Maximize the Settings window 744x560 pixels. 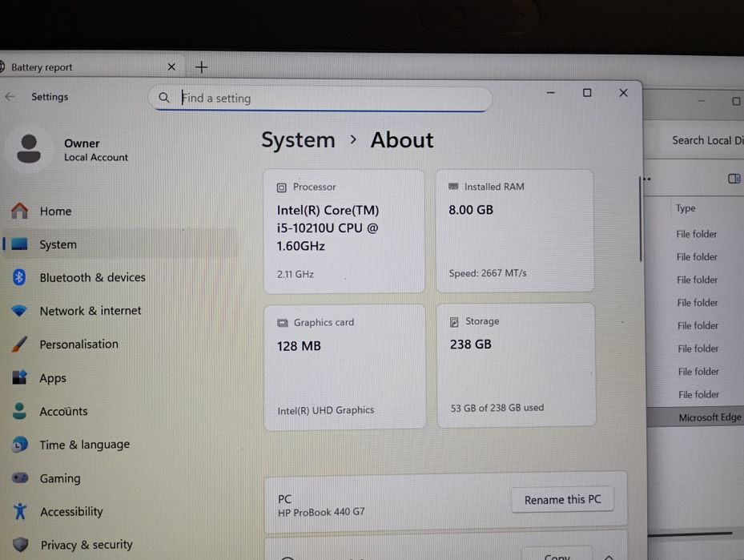(x=587, y=93)
